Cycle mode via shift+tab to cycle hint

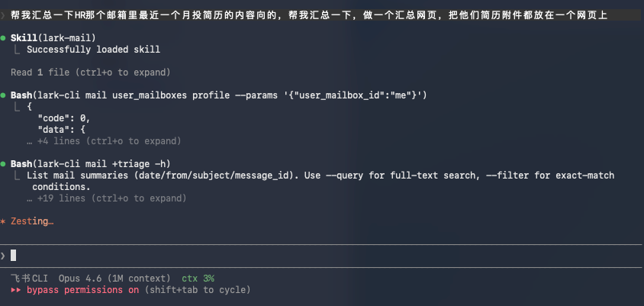click(x=197, y=290)
